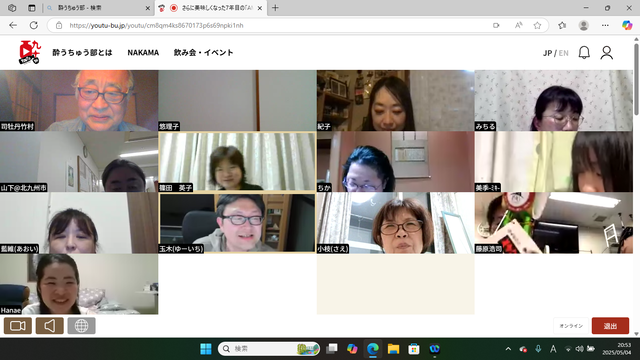Select 山下@北九州市 video tile
This screenshot has height=360, width=640.
pos(79,162)
